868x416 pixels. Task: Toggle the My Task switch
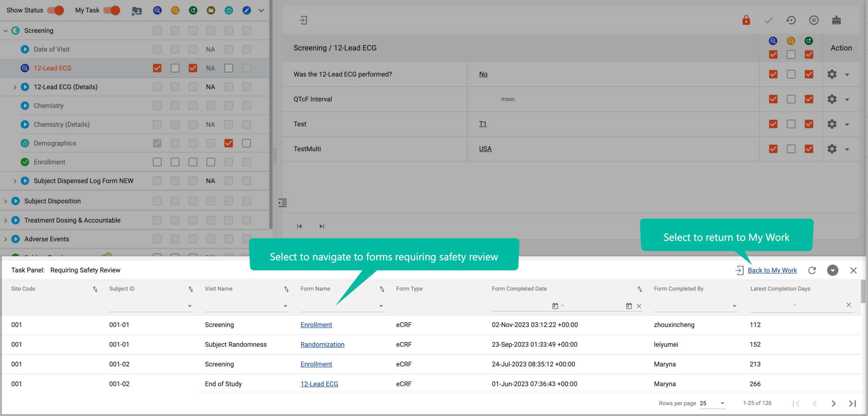pos(112,10)
